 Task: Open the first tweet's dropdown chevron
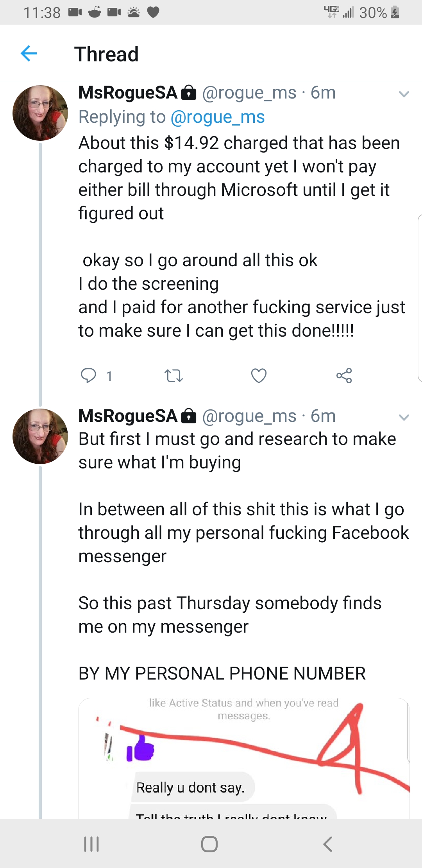click(404, 94)
